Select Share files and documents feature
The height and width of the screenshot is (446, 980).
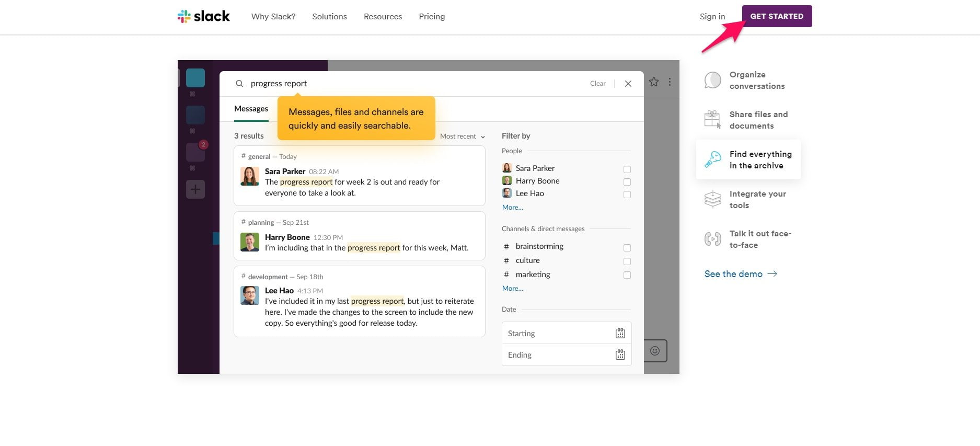(x=748, y=120)
